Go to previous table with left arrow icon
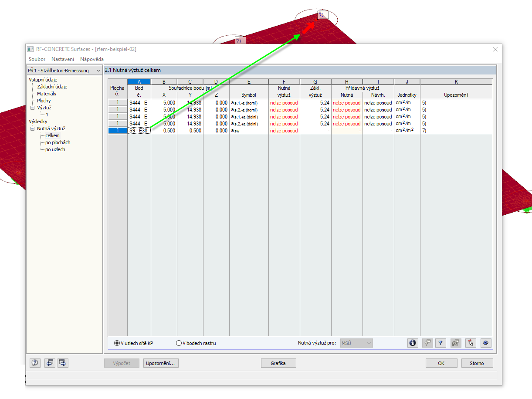532x399 pixels. tap(50, 363)
